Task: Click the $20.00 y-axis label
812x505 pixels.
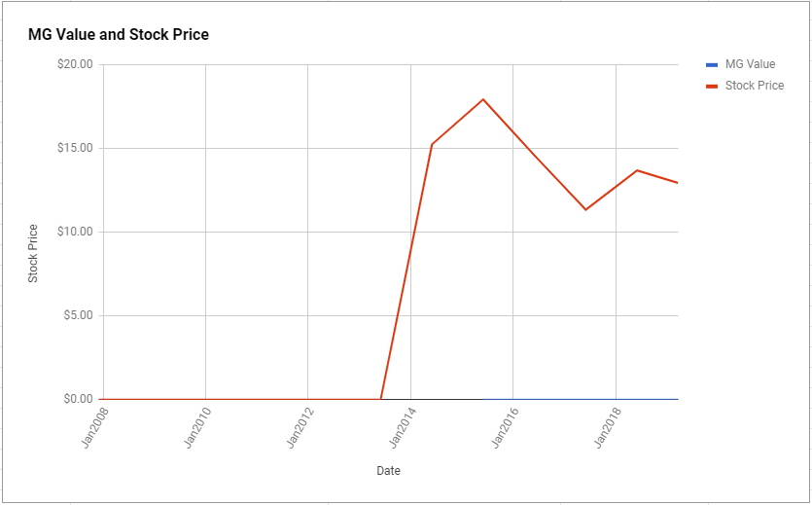Action: [75, 65]
